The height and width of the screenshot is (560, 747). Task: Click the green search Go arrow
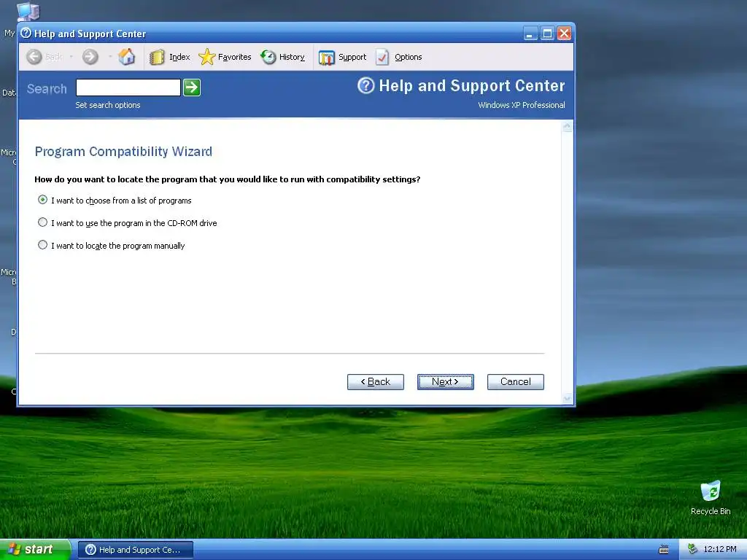(192, 87)
